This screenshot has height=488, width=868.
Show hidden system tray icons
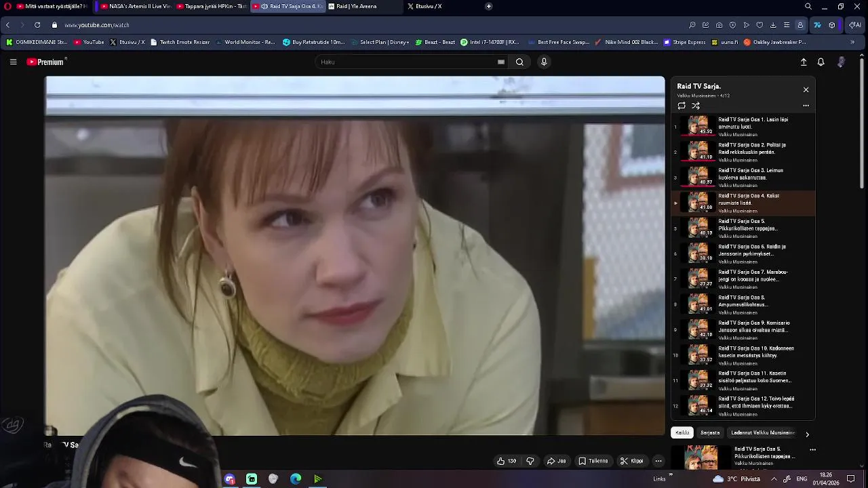click(x=774, y=479)
